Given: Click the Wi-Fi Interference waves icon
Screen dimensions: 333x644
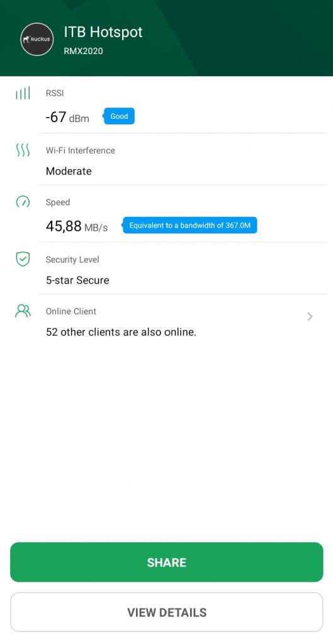Looking at the screenshot, I should tap(23, 150).
